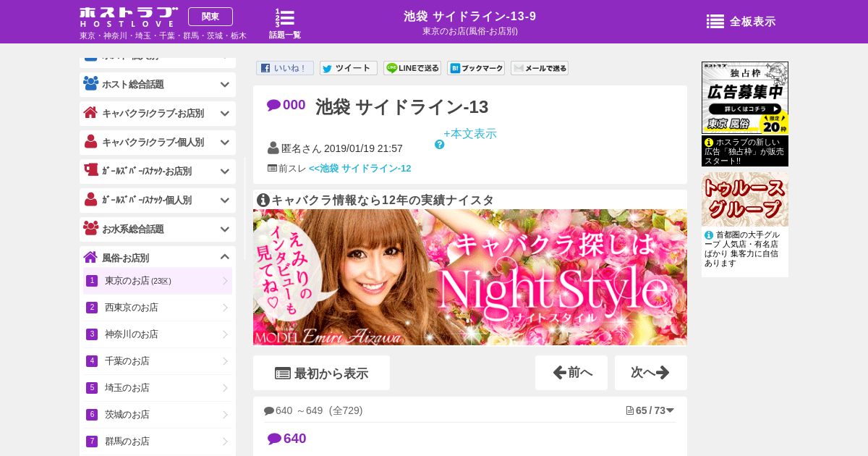
Task: Select 千葉のお店 sidebar item
Action: point(158,361)
